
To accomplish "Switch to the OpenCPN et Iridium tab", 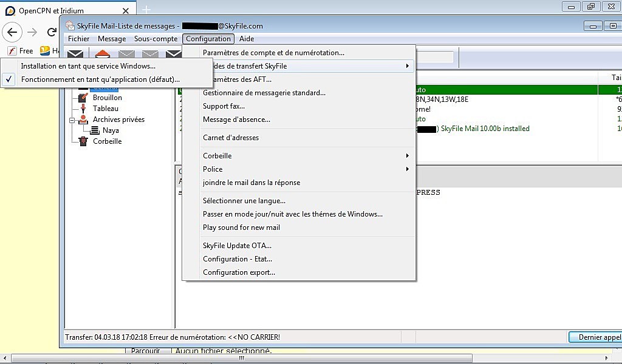I will coord(68,11).
